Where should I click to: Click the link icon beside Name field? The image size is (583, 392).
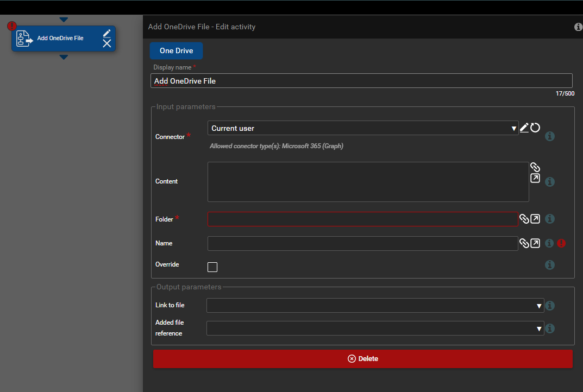(x=524, y=243)
